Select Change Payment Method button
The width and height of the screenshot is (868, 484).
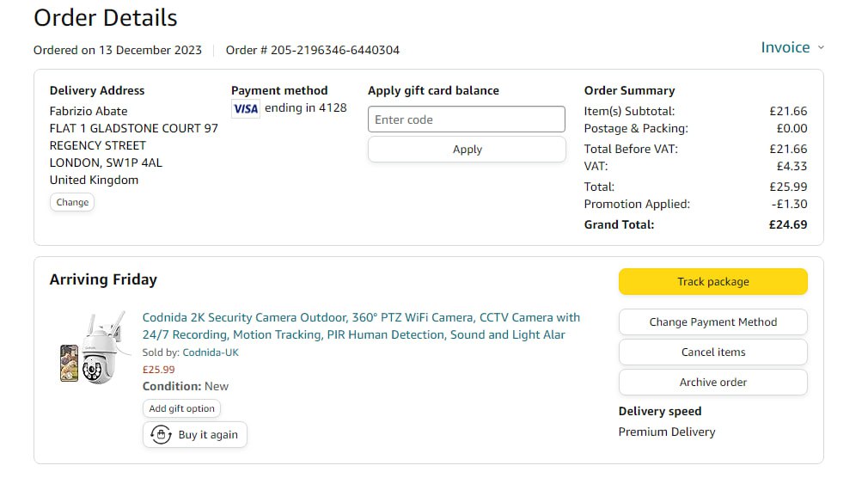pyautogui.click(x=712, y=322)
